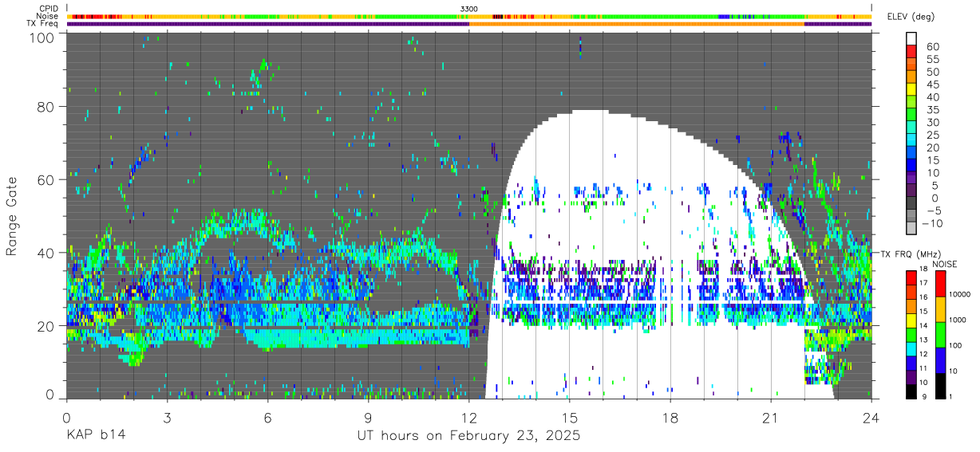Pick the black bottom swatch of noise legend
This screenshot has height=452, width=980.
(939, 384)
